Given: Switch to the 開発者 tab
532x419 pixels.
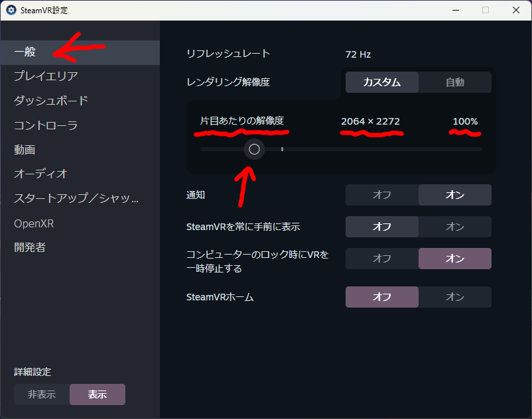Looking at the screenshot, I should click(x=80, y=247).
